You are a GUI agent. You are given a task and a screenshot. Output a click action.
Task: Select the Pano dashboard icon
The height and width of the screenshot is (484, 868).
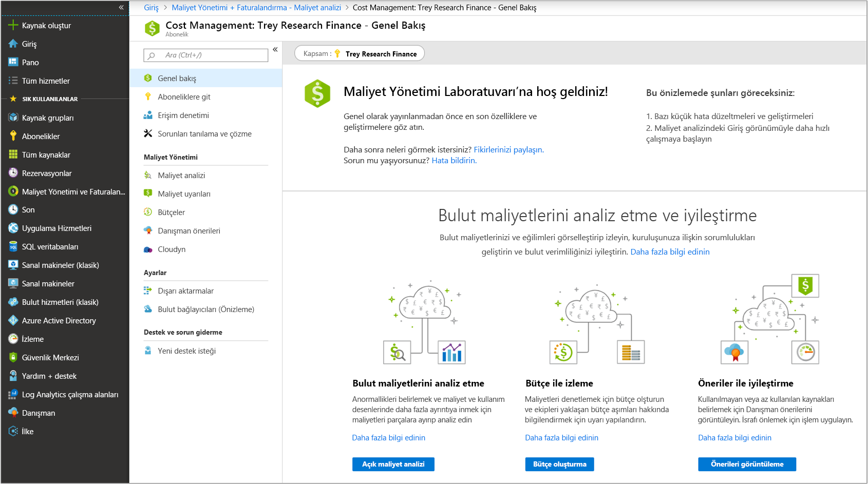[13, 62]
